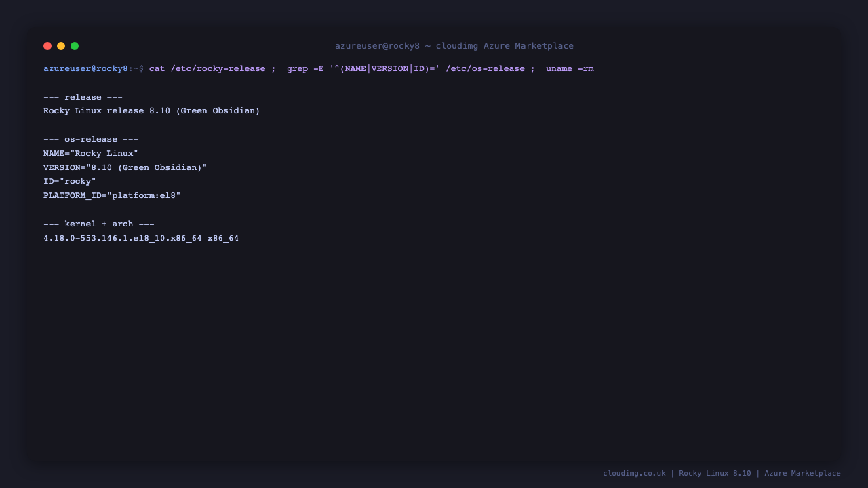The image size is (868, 488).
Task: Click the terminal title 'azureuser@rocky8 ~ cloudimg Azure Marketplace'
Action: [x=454, y=46]
